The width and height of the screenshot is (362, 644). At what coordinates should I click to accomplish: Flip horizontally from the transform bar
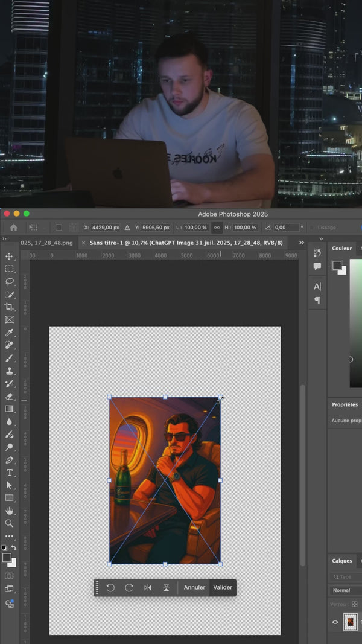[x=147, y=587]
